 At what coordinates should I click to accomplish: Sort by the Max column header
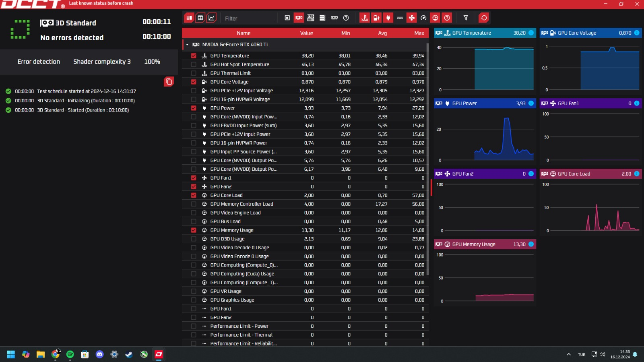point(419,33)
